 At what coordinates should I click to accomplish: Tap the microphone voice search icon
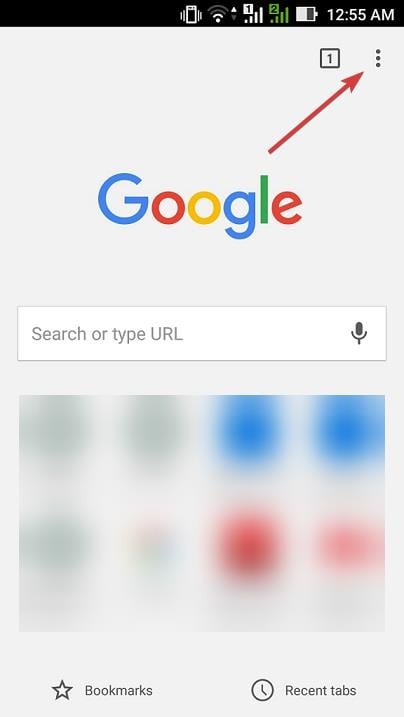click(359, 333)
